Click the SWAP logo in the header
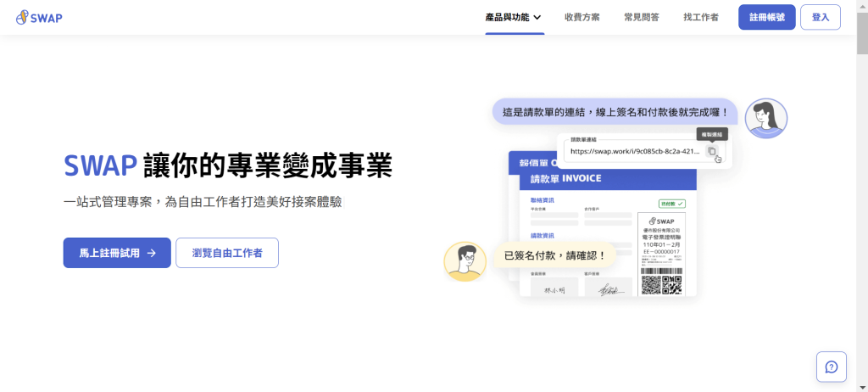 pyautogui.click(x=39, y=17)
